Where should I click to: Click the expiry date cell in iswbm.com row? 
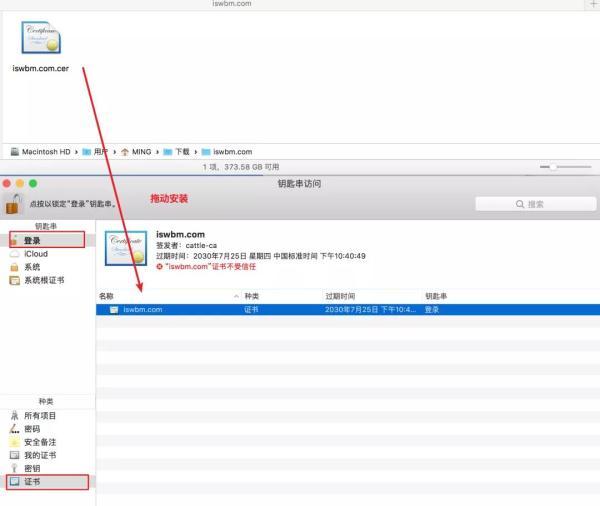pyautogui.click(x=370, y=309)
